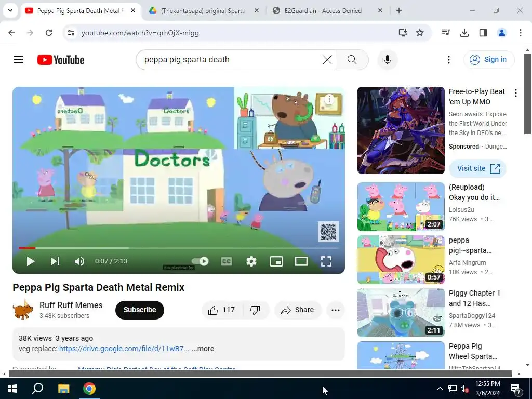Screen dimensions: 532x399
Task: Open Chrome downloads
Action: 464,33
